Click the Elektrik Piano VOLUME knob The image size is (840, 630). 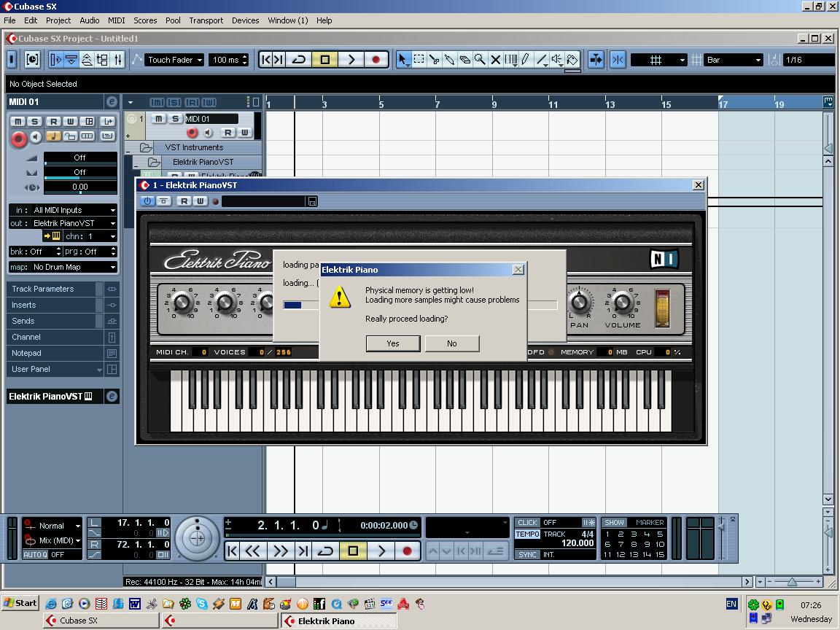tap(623, 303)
